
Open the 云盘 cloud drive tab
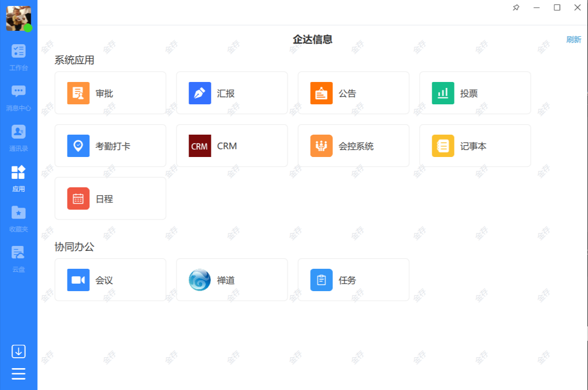click(18, 259)
